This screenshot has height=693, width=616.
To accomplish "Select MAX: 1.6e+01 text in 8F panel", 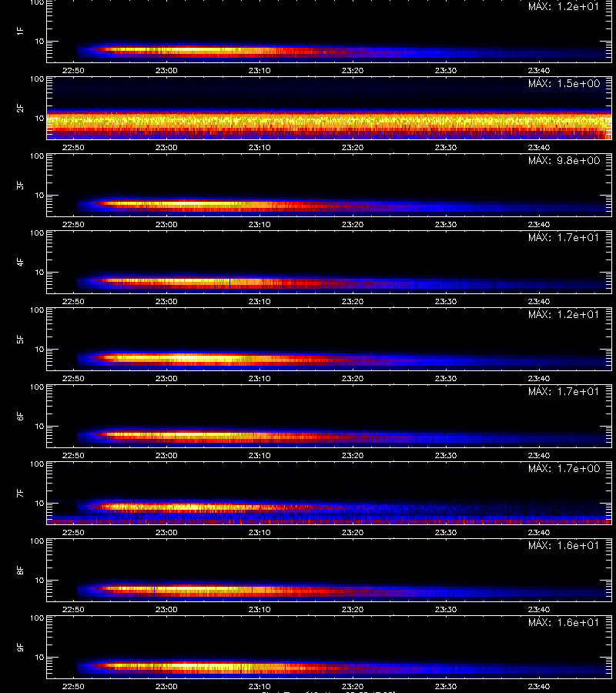I will pyautogui.click(x=564, y=545).
